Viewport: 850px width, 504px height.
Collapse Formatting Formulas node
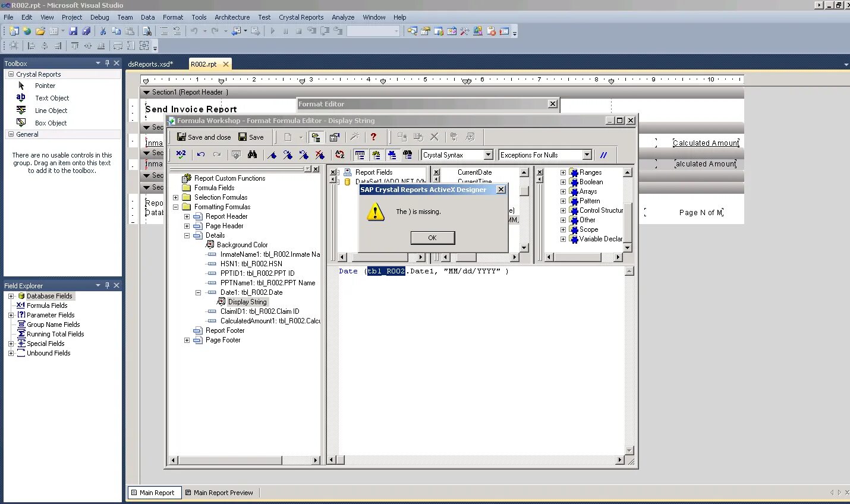pyautogui.click(x=175, y=207)
